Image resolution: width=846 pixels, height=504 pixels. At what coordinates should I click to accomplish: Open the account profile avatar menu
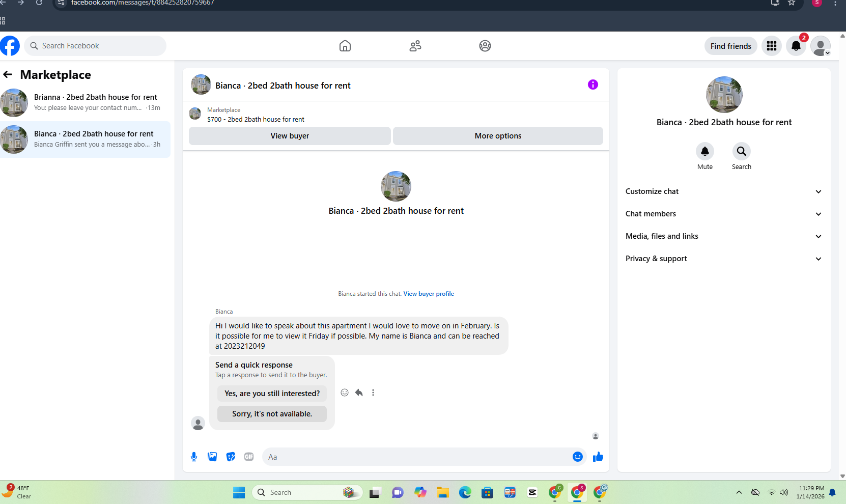coord(821,46)
